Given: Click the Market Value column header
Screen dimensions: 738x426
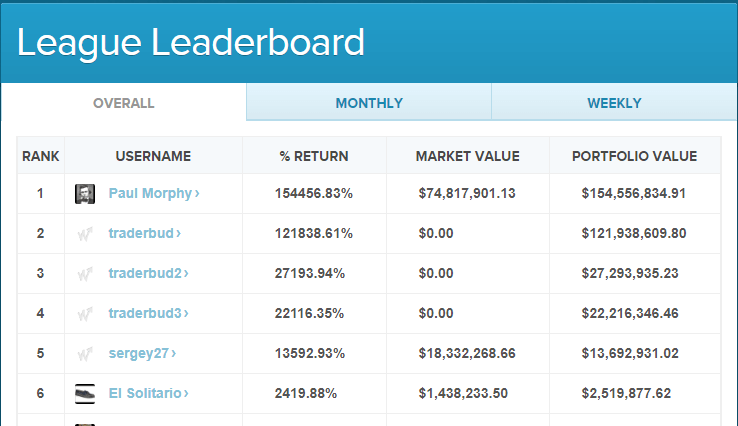Looking at the screenshot, I should click(467, 156).
